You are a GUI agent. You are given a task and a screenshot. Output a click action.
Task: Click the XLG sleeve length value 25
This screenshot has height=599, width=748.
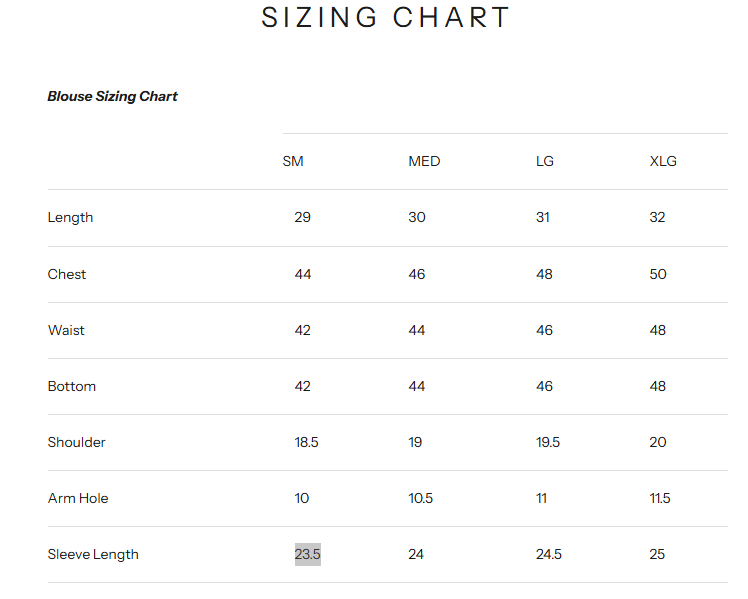[657, 554]
